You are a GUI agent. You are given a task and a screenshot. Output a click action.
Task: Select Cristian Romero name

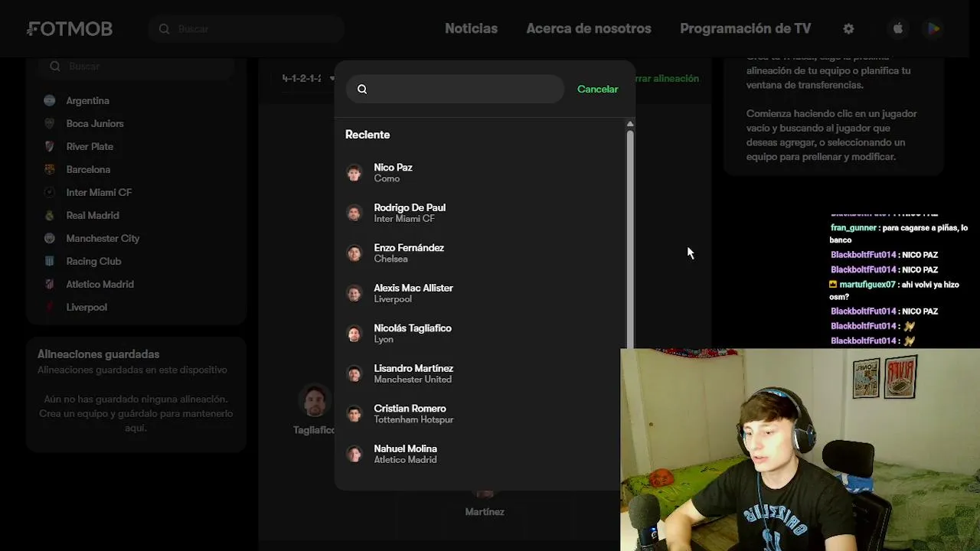click(410, 409)
